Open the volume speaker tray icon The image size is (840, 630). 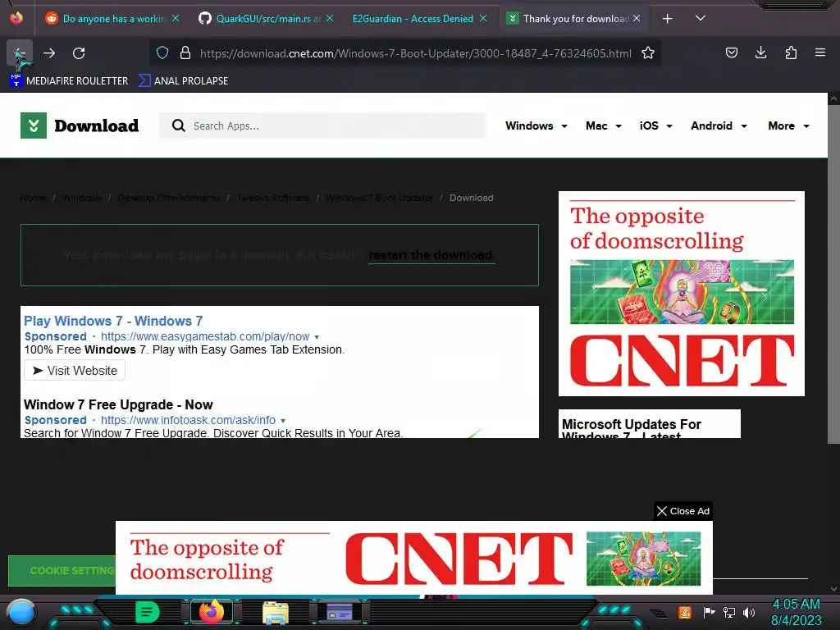click(x=748, y=612)
